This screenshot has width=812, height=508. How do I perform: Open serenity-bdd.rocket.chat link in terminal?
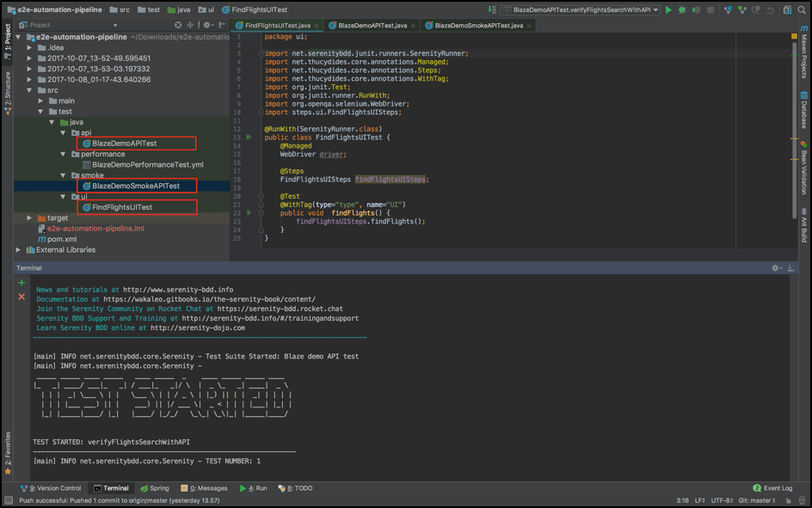(x=280, y=309)
